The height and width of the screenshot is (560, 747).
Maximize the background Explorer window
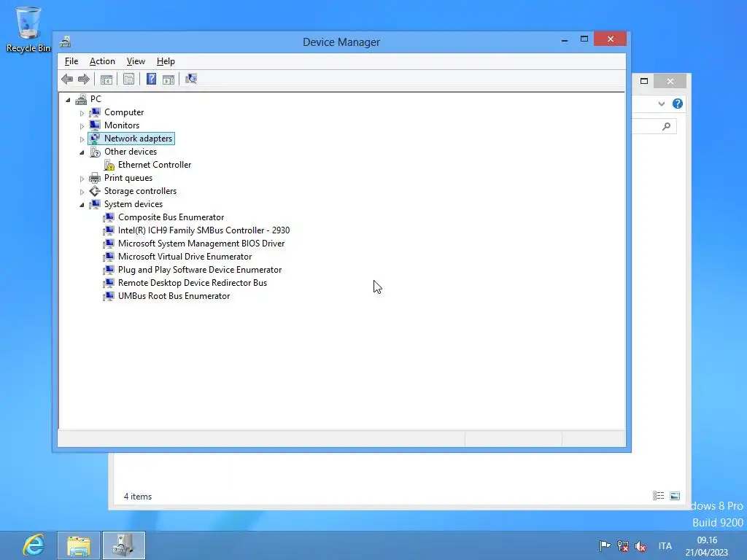tap(644, 81)
